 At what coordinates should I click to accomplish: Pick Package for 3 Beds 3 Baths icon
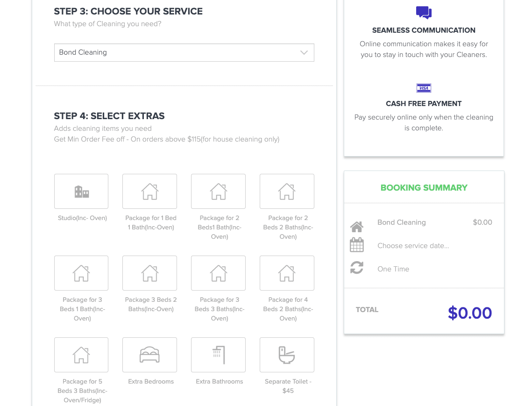pyautogui.click(x=218, y=273)
